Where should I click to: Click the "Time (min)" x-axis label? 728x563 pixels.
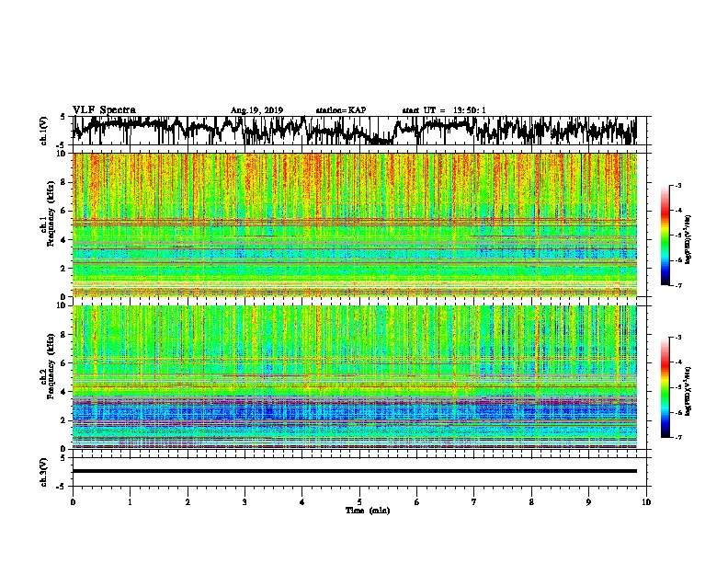[x=368, y=511]
